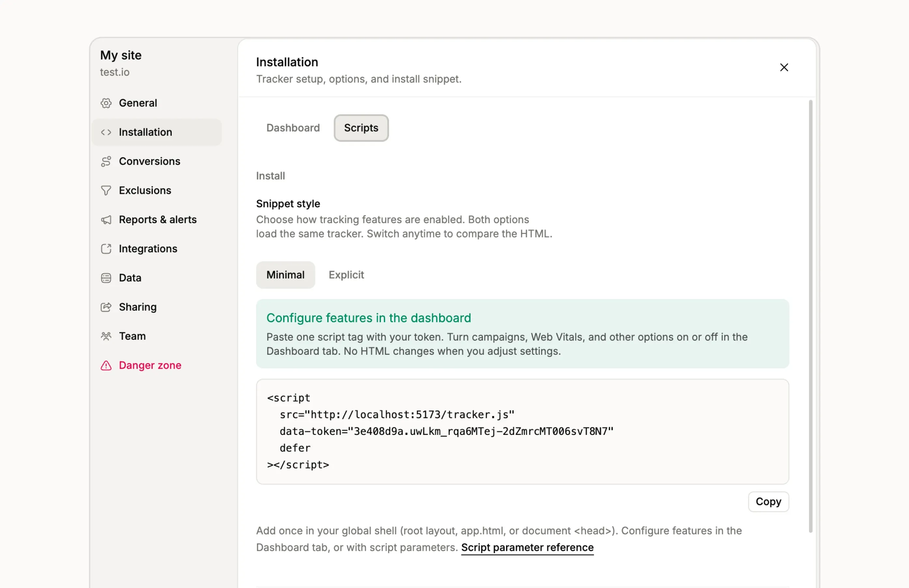Choose the Minimal snippet style
Image resolution: width=909 pixels, height=588 pixels.
pyautogui.click(x=285, y=275)
